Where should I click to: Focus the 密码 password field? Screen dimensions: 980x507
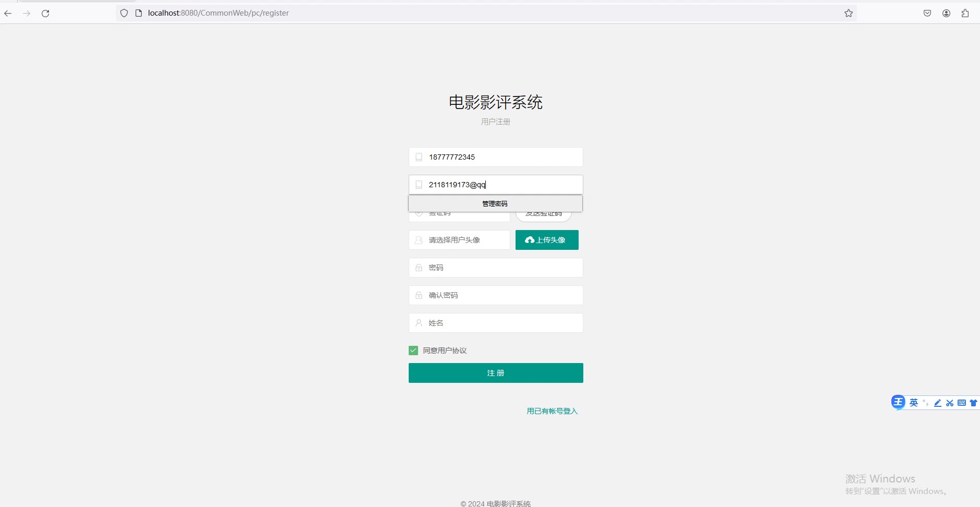(x=496, y=268)
